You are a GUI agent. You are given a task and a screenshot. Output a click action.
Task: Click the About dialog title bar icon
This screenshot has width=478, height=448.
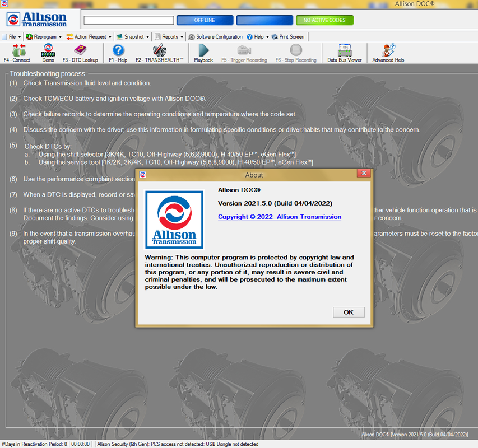(x=143, y=175)
